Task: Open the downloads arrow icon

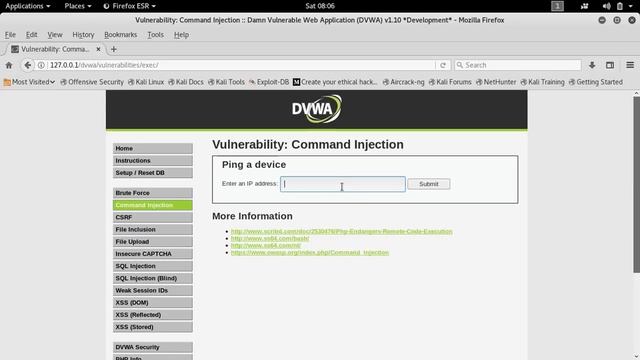Action: [x=592, y=65]
